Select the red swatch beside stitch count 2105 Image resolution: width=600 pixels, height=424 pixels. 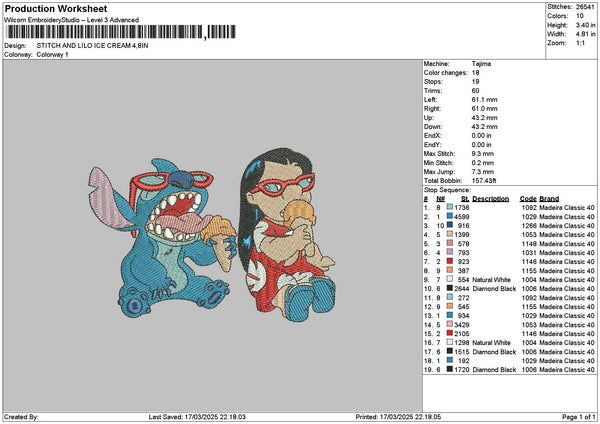pos(450,333)
